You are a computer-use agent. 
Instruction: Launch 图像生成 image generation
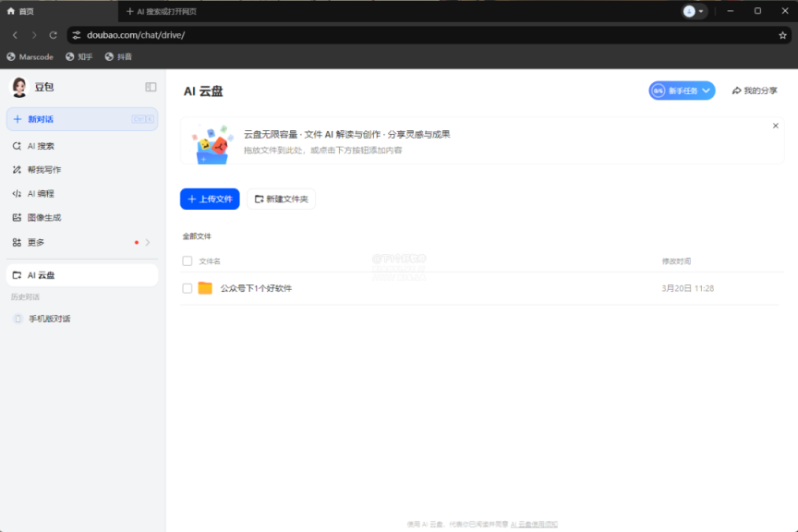coord(42,217)
